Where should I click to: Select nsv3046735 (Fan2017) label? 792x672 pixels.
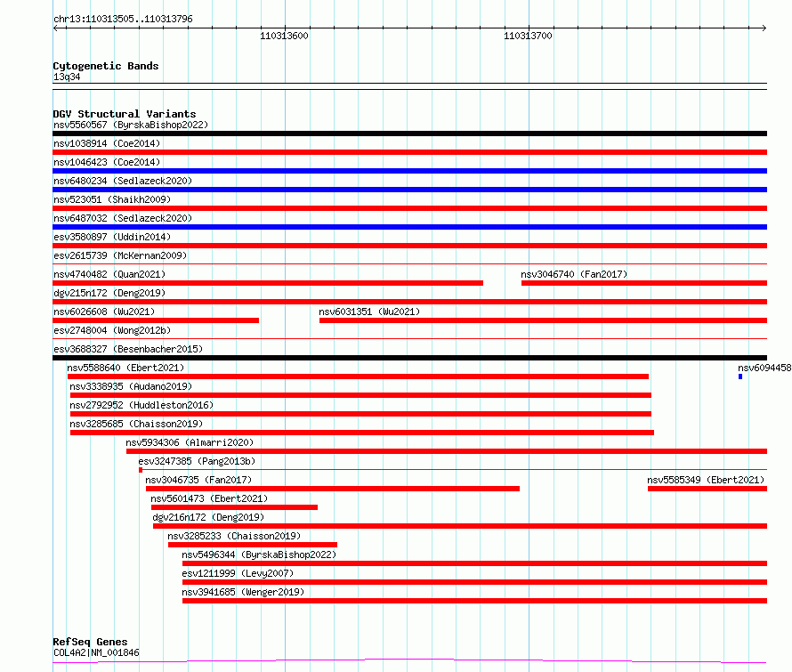[x=198, y=480]
